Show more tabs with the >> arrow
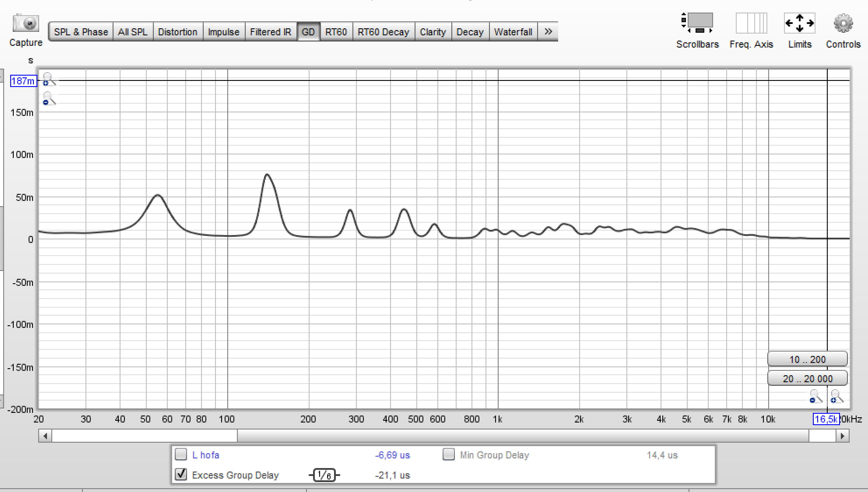The height and width of the screenshot is (492, 868). point(548,32)
